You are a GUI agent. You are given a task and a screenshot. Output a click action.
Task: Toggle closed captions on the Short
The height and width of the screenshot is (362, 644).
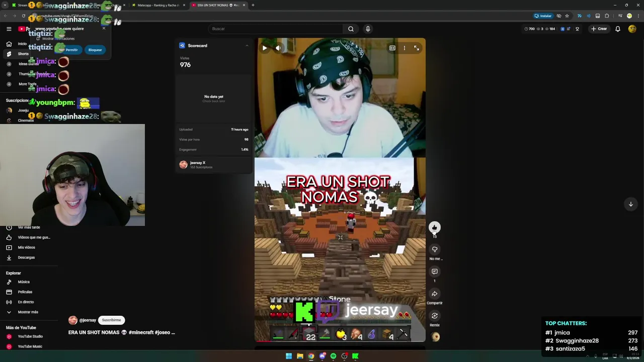click(392, 48)
